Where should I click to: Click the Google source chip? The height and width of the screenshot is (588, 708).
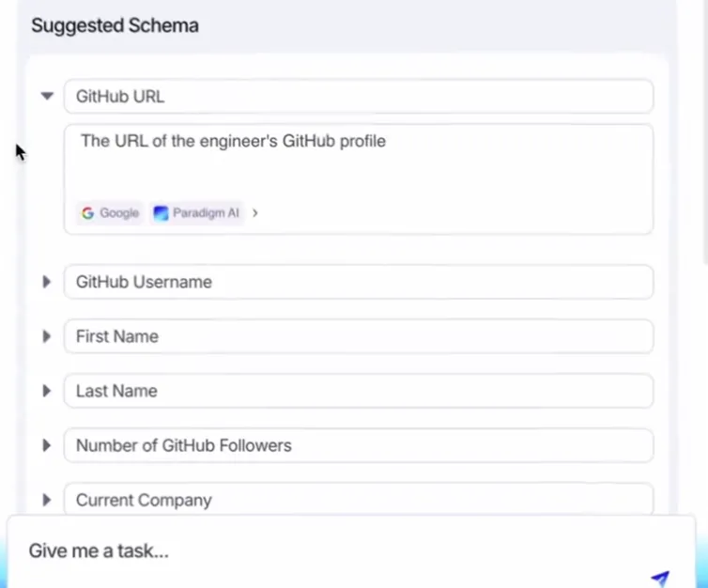point(110,213)
